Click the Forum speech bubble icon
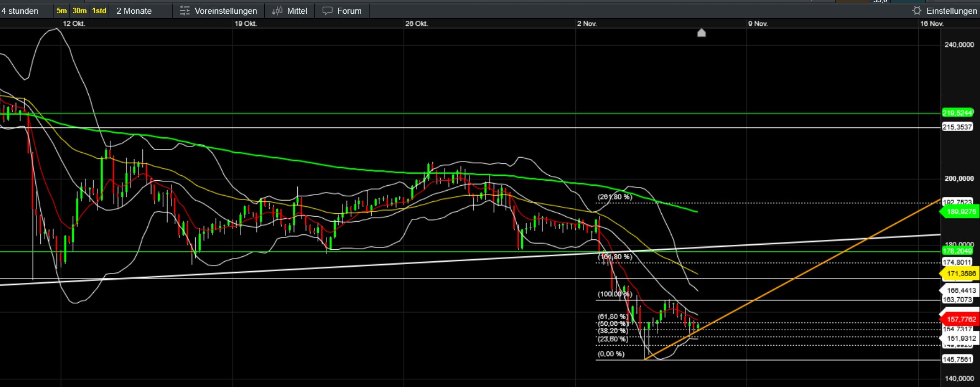The image size is (980, 387). pyautogui.click(x=328, y=10)
